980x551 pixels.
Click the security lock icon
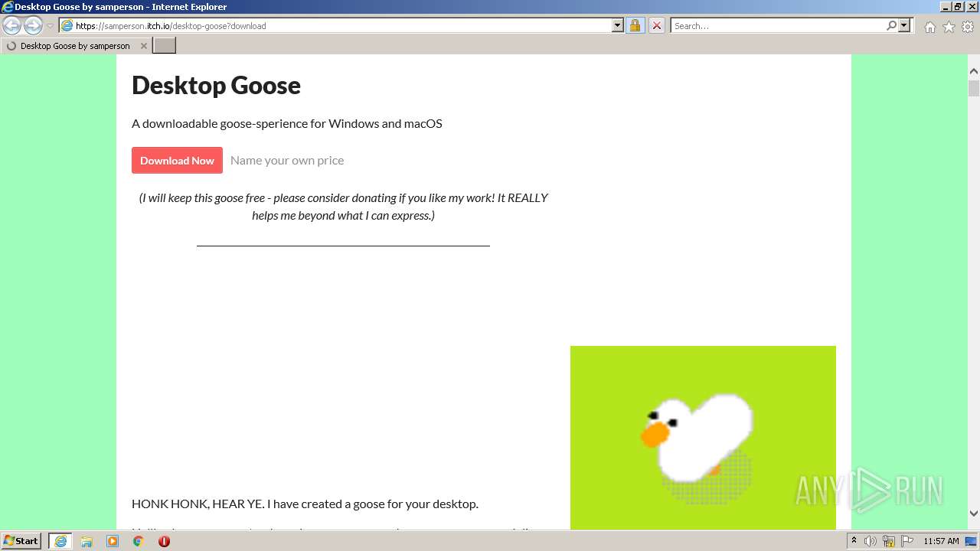coord(635,25)
